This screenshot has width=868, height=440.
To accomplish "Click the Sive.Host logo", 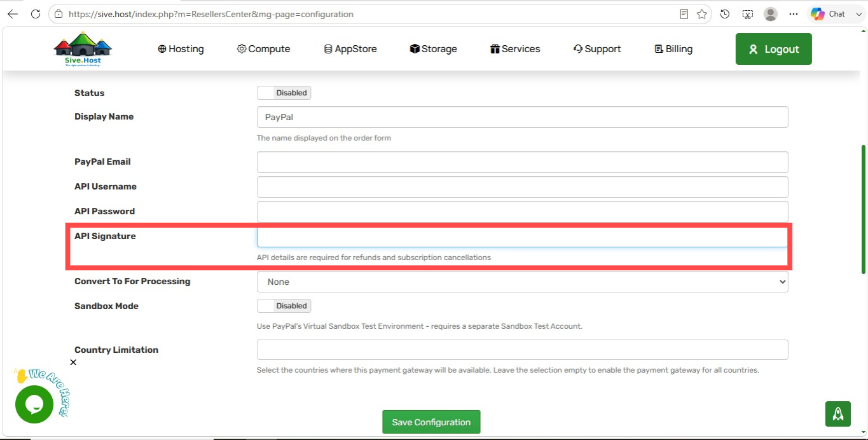I will pyautogui.click(x=83, y=50).
